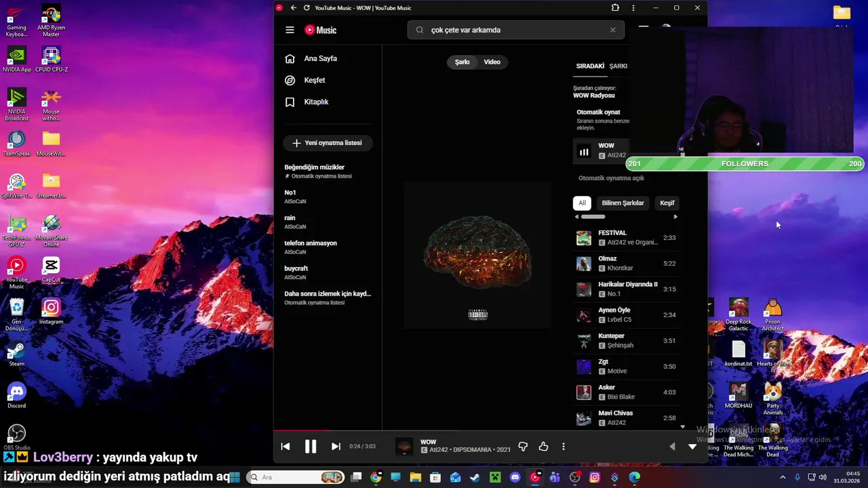Open Steam from the desktop
Screen dimensions: 868x488
tap(16, 354)
